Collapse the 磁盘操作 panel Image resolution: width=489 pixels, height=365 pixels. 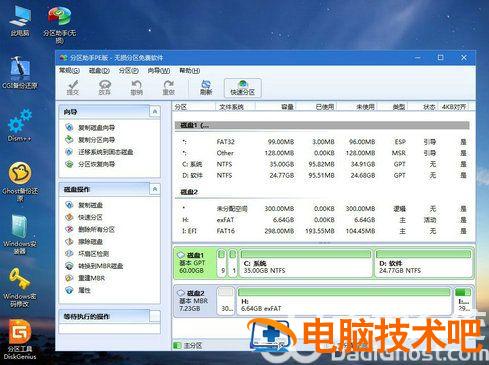pyautogui.click(x=155, y=189)
